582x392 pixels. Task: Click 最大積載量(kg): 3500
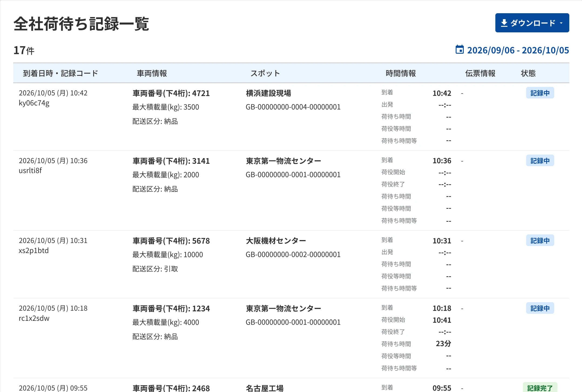(x=166, y=107)
